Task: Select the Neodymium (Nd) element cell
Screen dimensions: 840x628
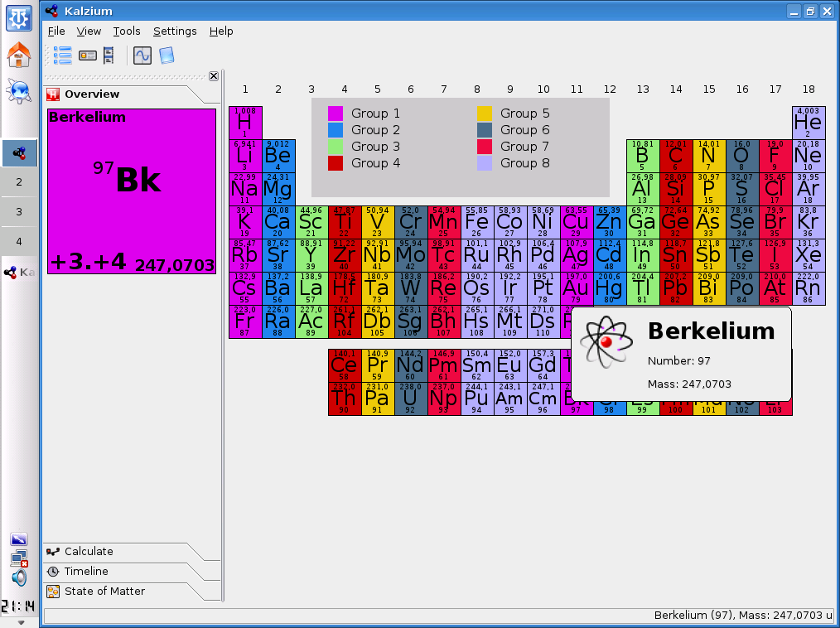Action: [x=411, y=365]
